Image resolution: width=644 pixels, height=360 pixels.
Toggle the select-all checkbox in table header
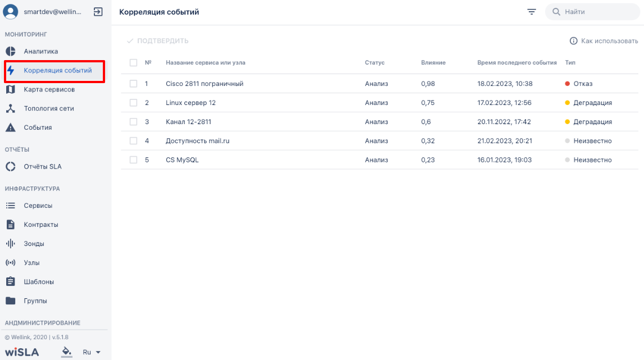134,62
